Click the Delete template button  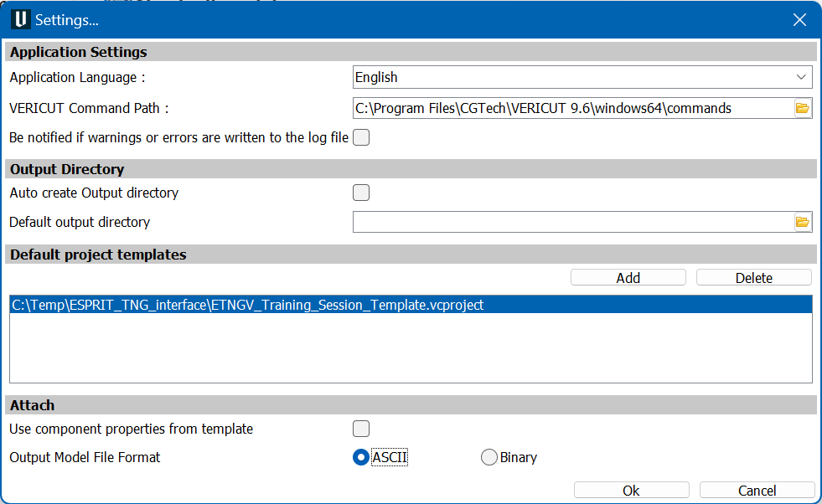click(754, 278)
